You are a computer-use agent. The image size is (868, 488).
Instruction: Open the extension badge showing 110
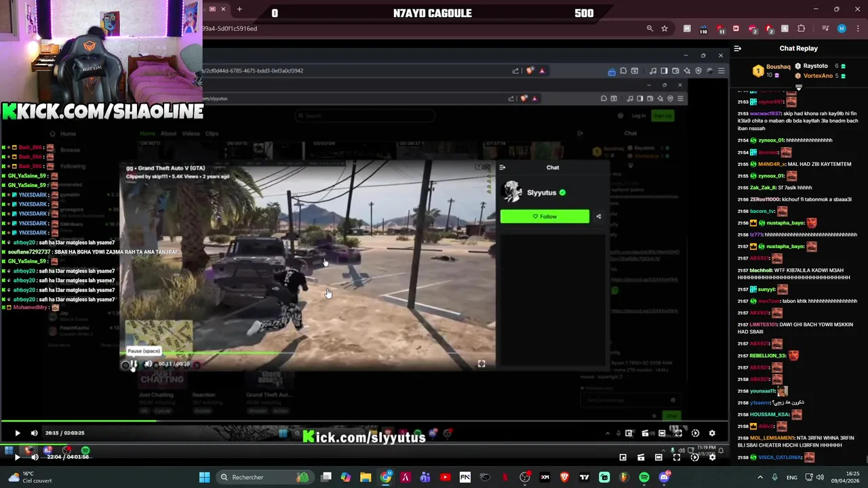click(703, 29)
